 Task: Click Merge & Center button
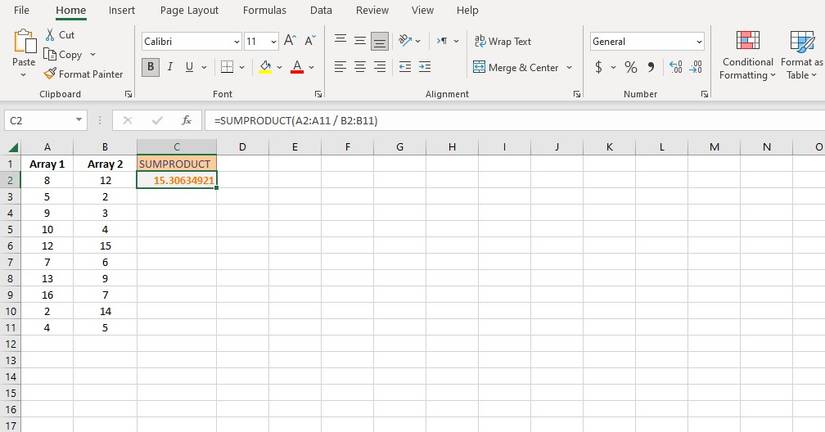pyautogui.click(x=516, y=67)
